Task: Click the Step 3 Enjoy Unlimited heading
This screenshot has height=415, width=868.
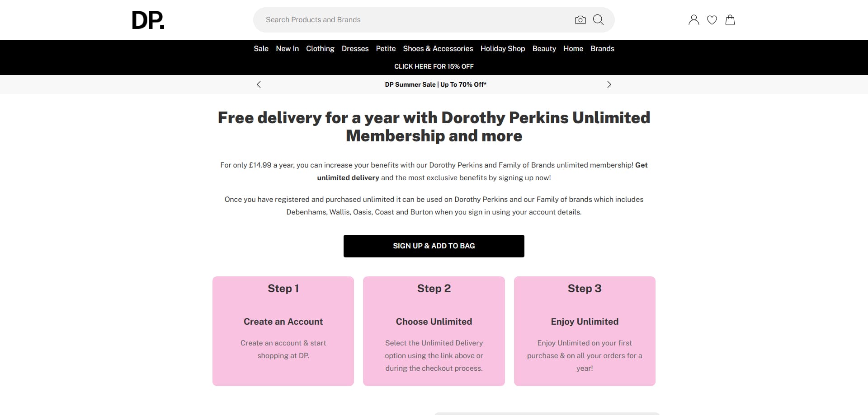Action: pyautogui.click(x=585, y=322)
